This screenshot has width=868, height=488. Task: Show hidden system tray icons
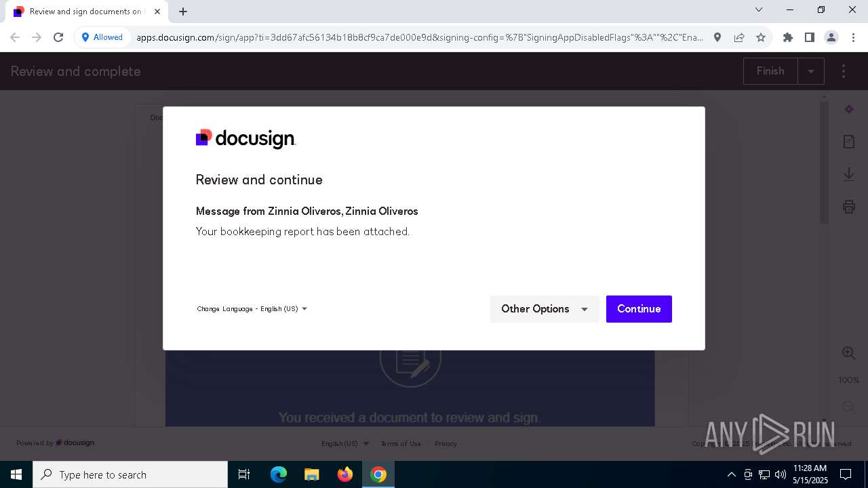(731, 474)
